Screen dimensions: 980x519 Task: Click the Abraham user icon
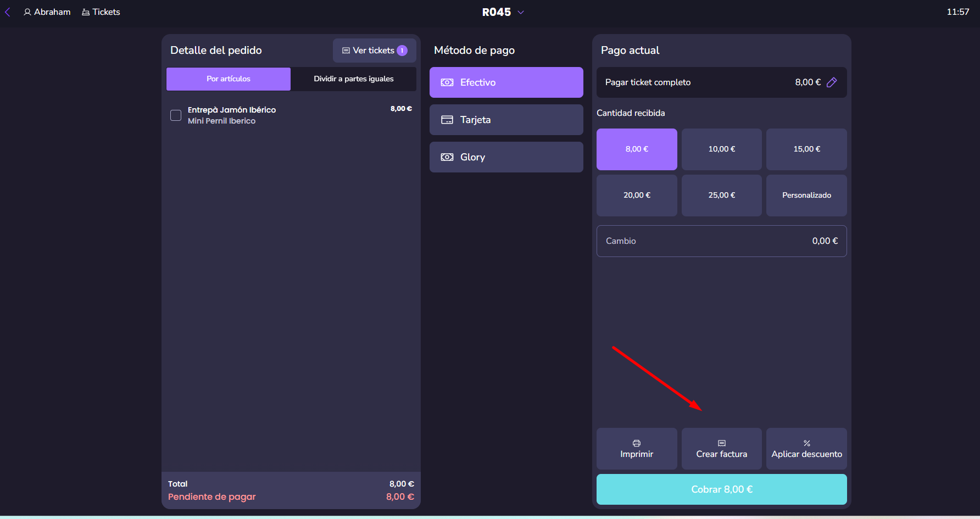pyautogui.click(x=27, y=12)
